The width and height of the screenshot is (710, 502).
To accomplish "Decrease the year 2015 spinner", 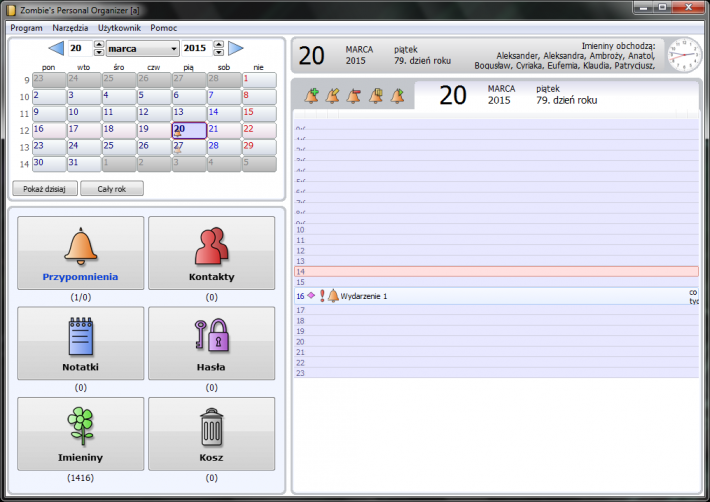I will point(218,52).
